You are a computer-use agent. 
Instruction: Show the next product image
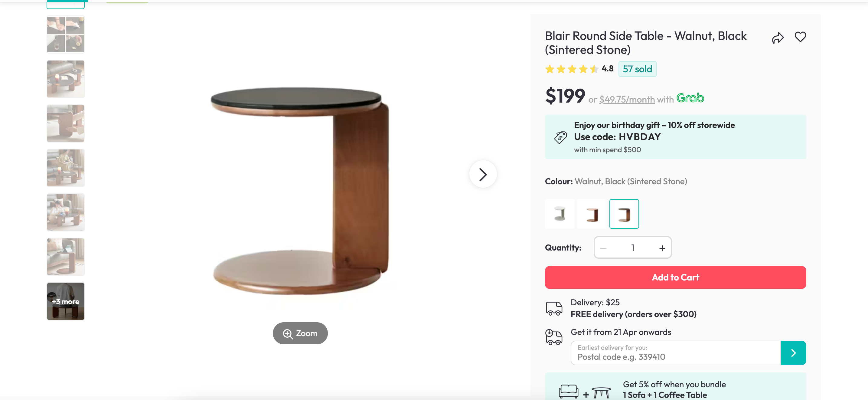coord(483,174)
